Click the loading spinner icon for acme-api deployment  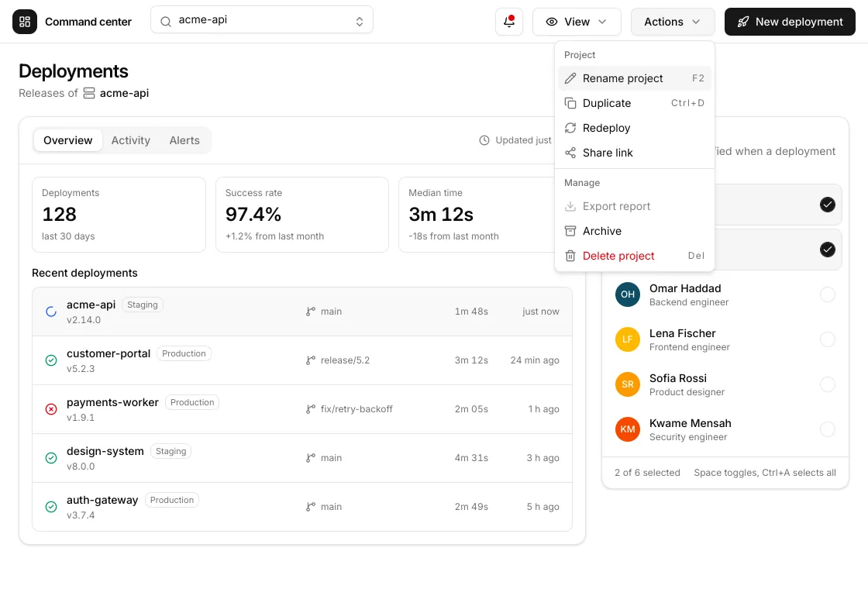51,312
